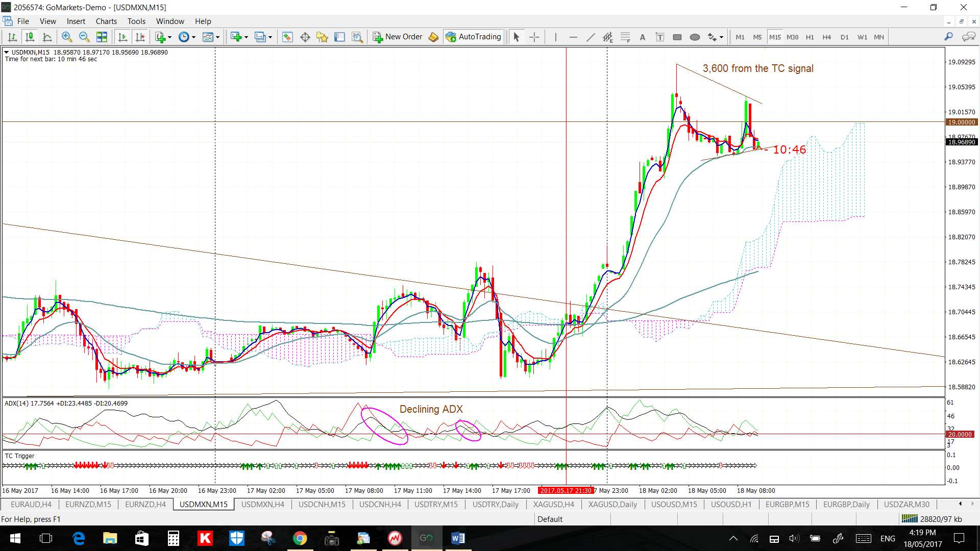Switch timeframe to D1
The image size is (980, 551).
[845, 37]
